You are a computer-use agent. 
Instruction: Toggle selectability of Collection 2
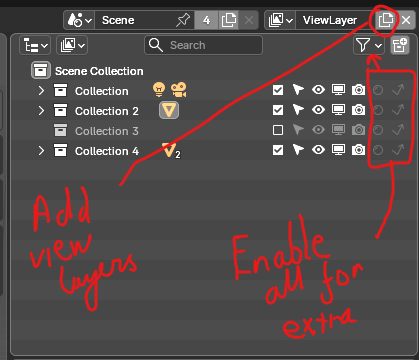(298, 110)
